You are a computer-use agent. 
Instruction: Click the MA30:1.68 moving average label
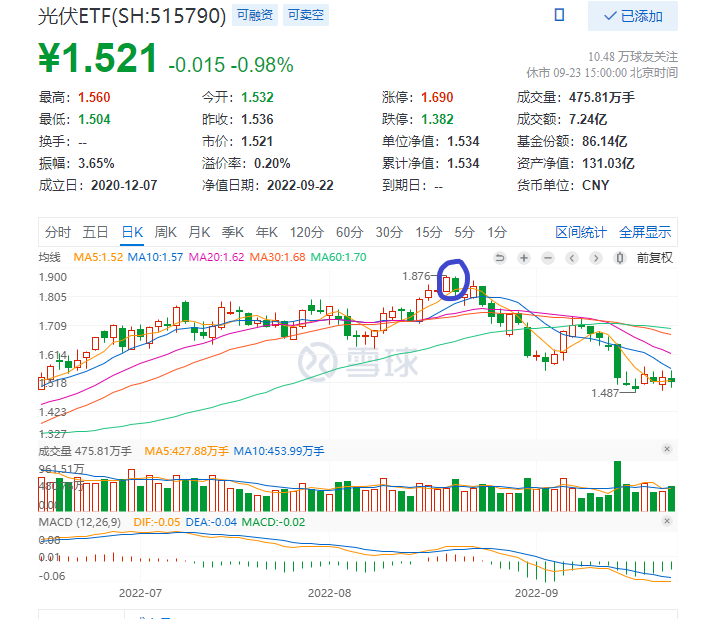pos(278,257)
